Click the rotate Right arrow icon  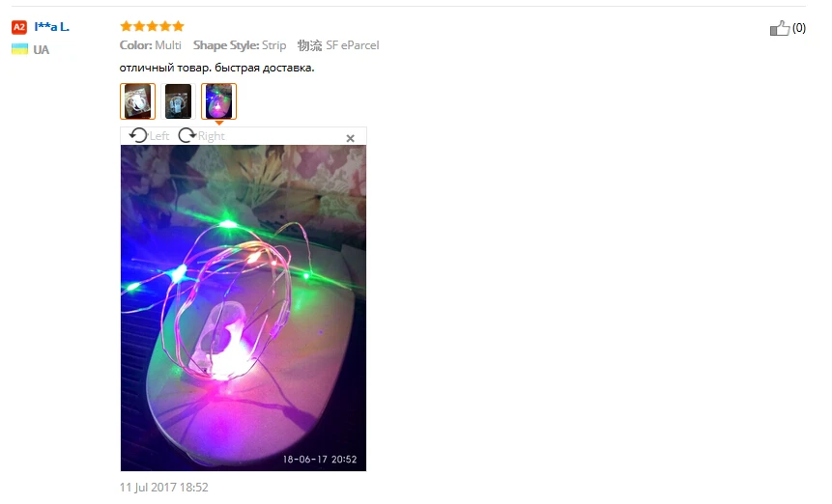186,136
